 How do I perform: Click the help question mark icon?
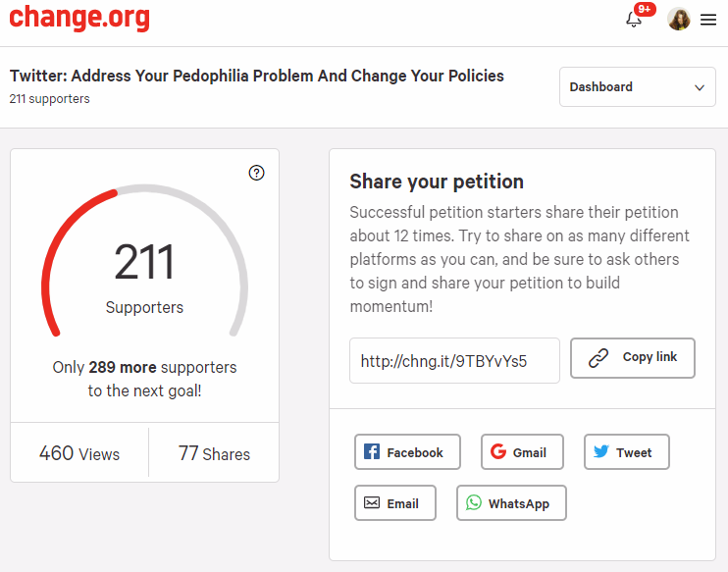tap(256, 173)
